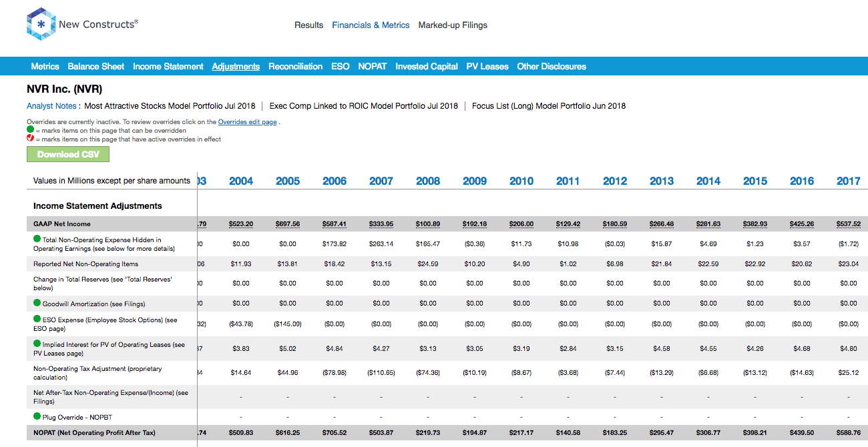
Task: Click the New Constructs hexagon logo
Action: click(x=41, y=25)
